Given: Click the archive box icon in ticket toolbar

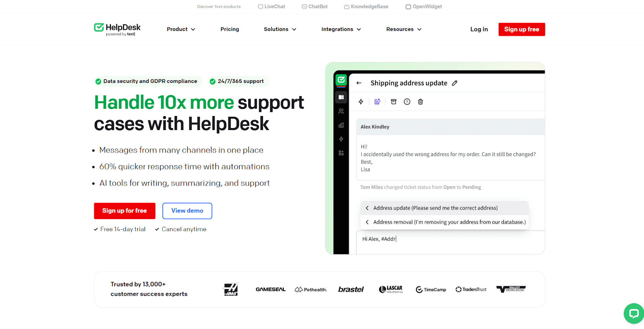Looking at the screenshot, I should 394,102.
